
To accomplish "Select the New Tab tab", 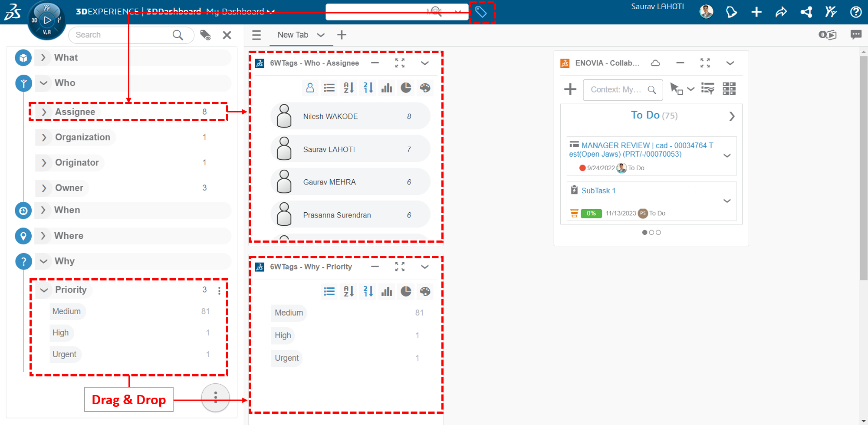I will coord(293,35).
